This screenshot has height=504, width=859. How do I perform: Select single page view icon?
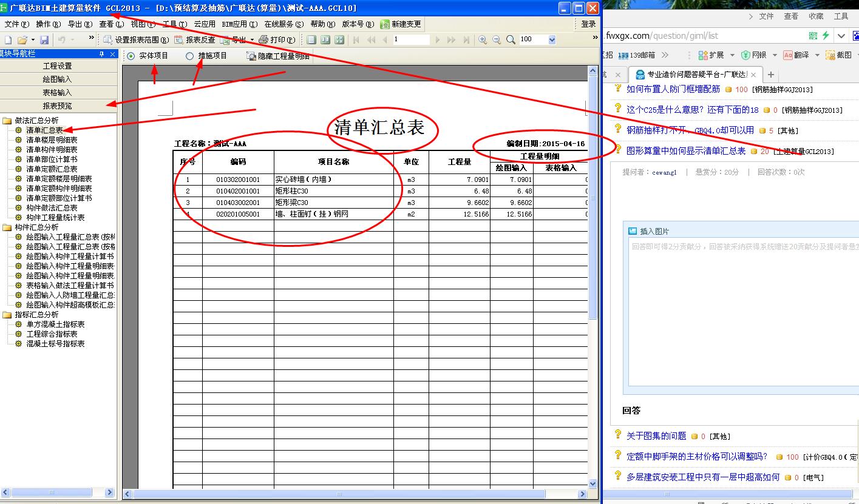pyautogui.click(x=311, y=39)
